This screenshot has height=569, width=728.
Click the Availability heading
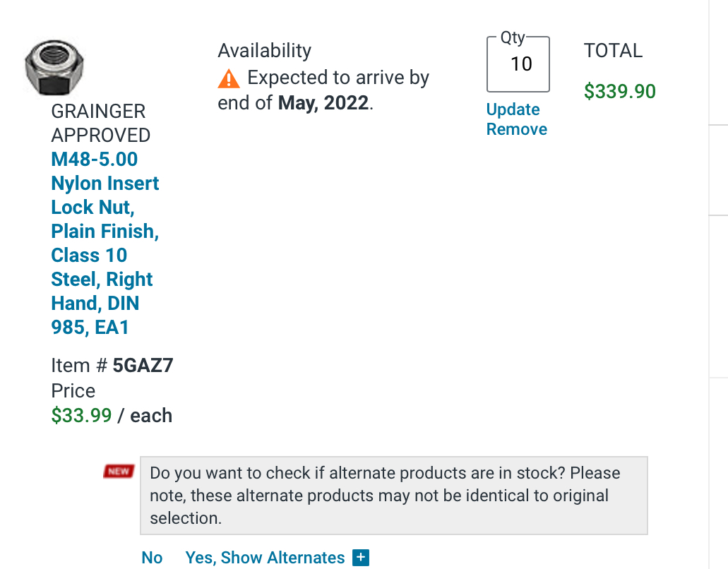(264, 51)
